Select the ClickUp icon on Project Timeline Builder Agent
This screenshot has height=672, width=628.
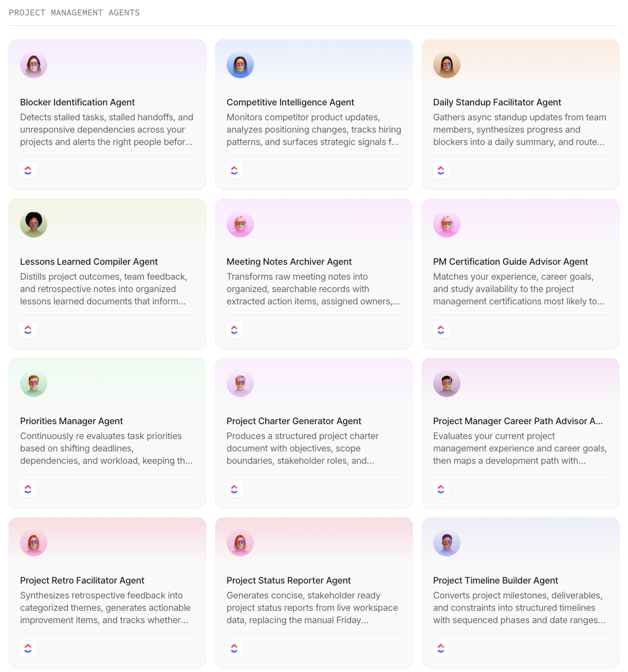[441, 648]
